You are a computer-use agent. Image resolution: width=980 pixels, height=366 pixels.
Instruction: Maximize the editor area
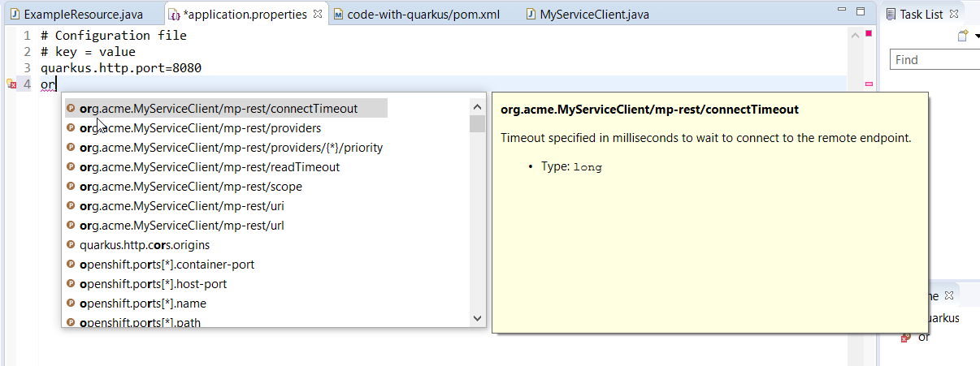[x=861, y=14]
